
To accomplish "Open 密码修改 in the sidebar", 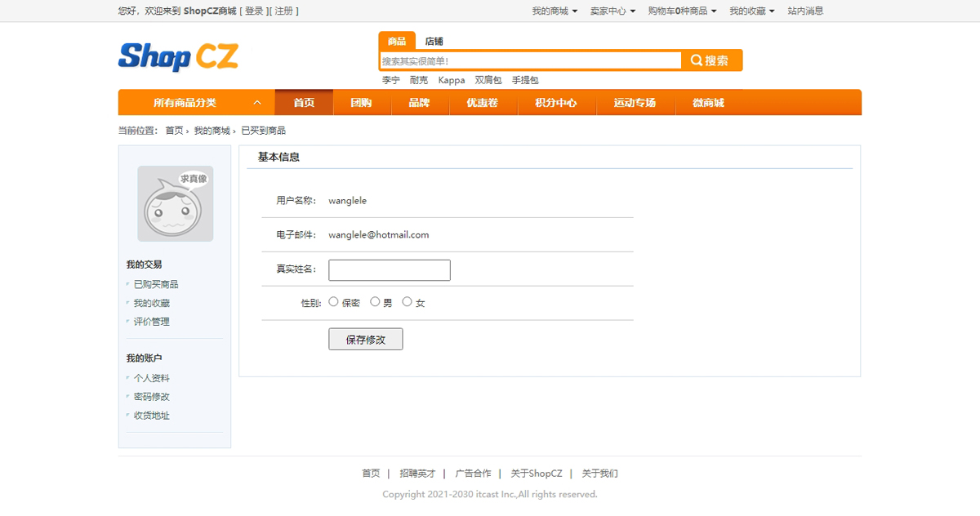I will coord(152,397).
